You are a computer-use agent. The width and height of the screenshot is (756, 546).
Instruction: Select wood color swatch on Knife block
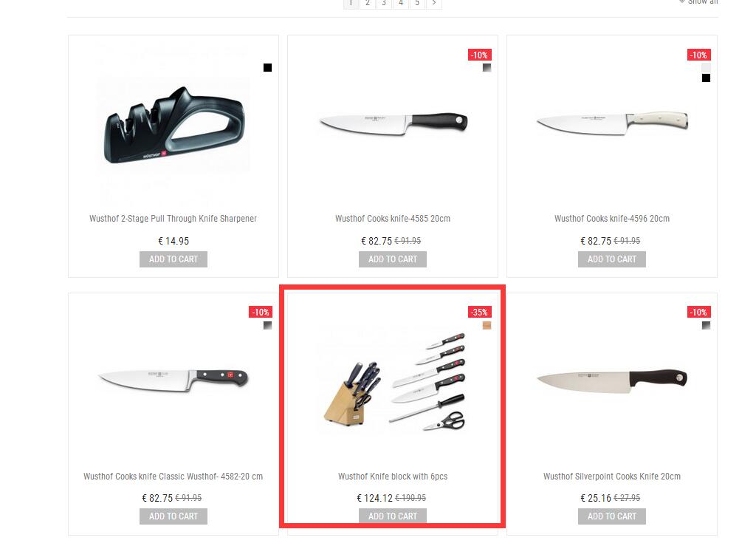487,326
